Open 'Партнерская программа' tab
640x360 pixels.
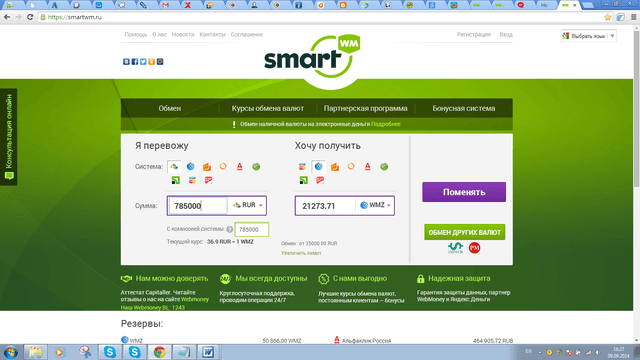365,108
